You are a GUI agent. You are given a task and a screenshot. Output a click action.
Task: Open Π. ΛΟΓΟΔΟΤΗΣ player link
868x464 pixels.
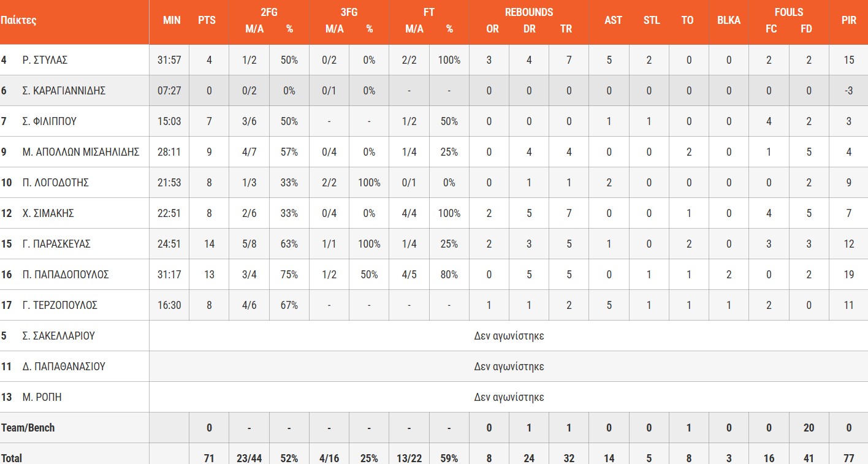(55, 183)
